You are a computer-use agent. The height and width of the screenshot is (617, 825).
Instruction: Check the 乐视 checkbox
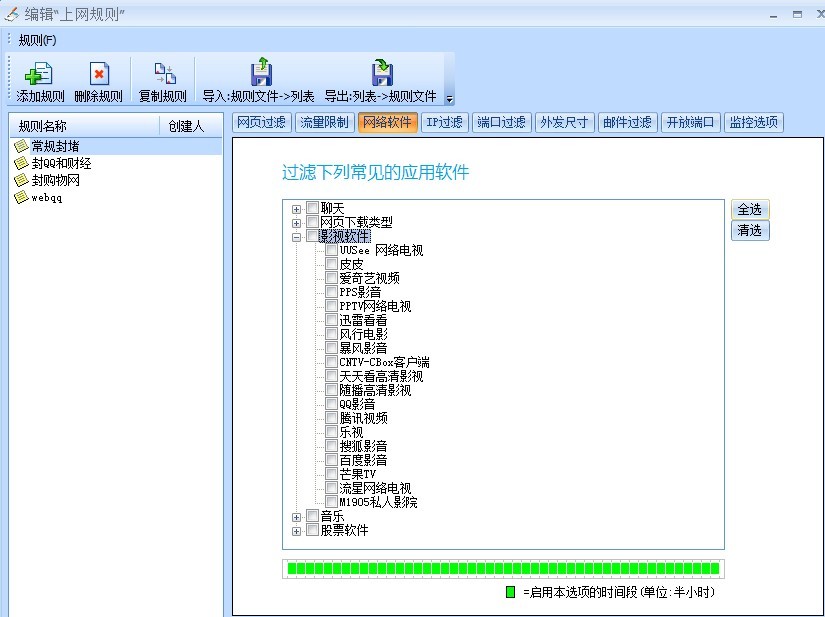331,431
